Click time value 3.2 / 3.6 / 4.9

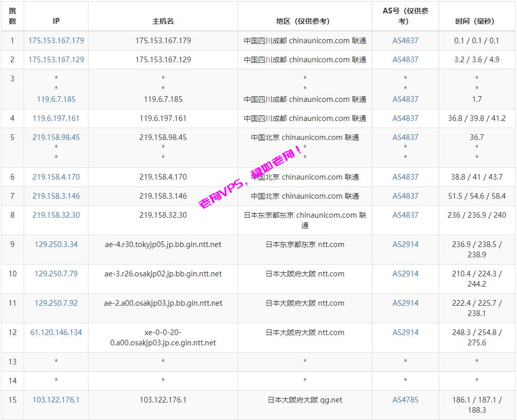(x=476, y=60)
